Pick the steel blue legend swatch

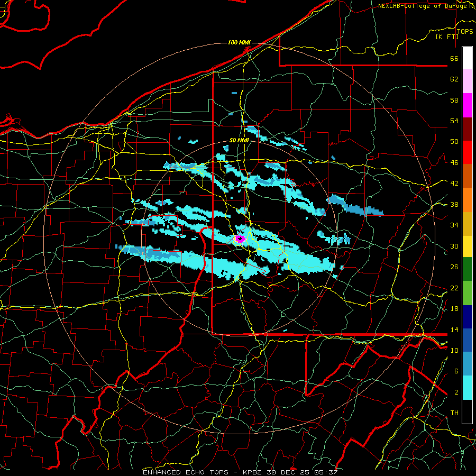tap(467, 364)
